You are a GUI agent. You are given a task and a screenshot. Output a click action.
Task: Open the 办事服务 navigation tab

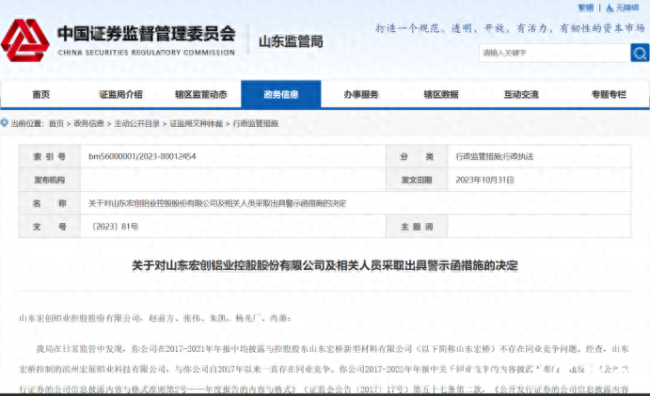click(x=361, y=95)
